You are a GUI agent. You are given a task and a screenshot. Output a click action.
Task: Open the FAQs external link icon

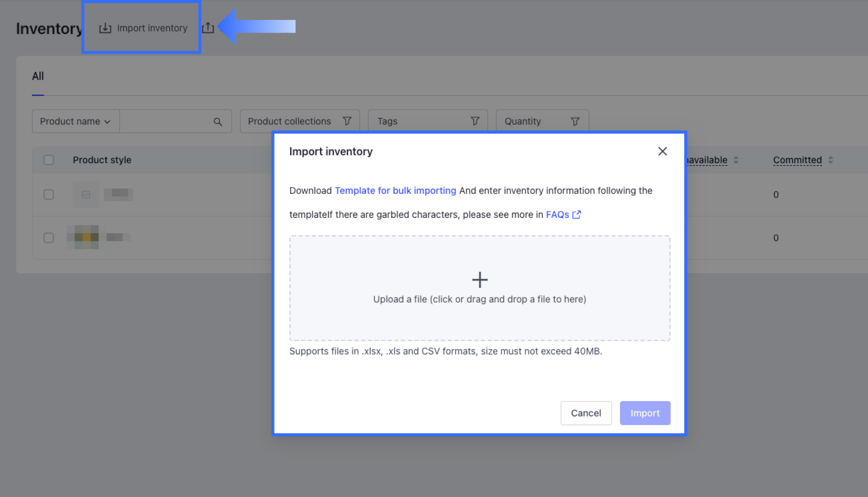coord(576,214)
